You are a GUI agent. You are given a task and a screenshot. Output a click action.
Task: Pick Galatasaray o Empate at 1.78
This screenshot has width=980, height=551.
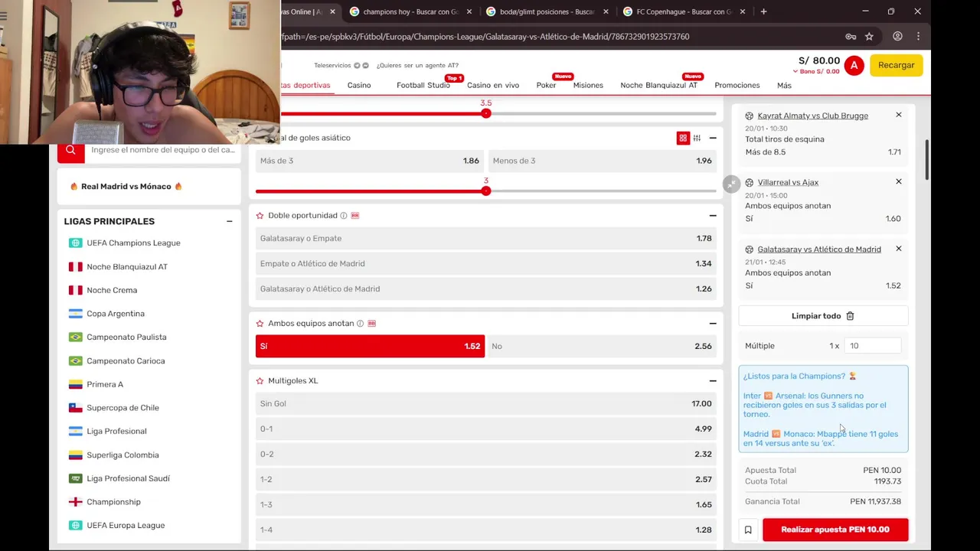click(x=486, y=238)
